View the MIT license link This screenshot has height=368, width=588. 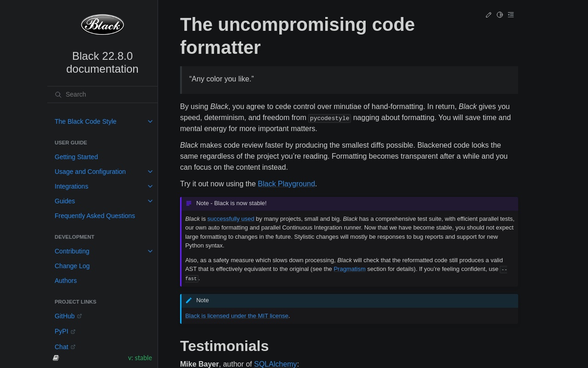click(x=237, y=316)
